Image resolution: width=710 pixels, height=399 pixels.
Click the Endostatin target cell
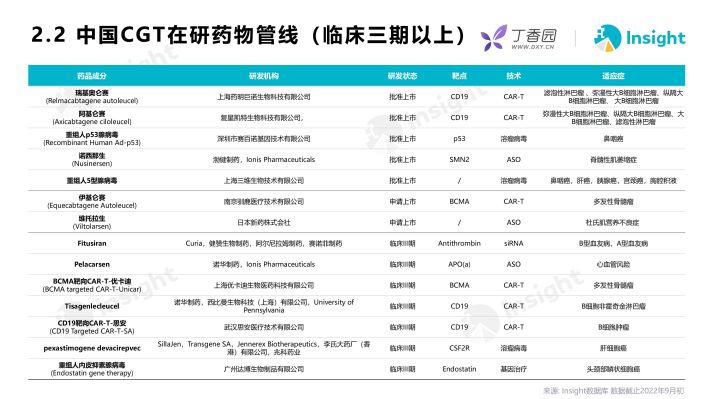pyautogui.click(x=459, y=369)
